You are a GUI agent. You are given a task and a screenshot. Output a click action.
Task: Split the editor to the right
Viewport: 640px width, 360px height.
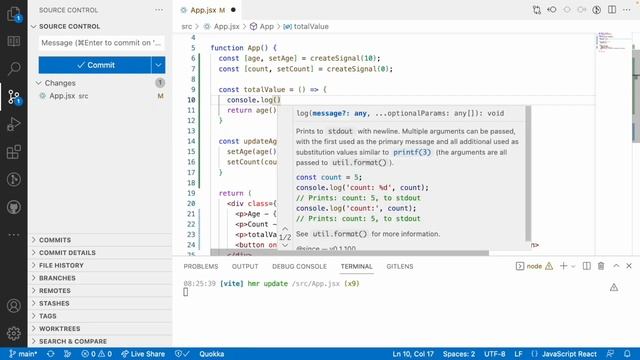pyautogui.click(x=612, y=10)
